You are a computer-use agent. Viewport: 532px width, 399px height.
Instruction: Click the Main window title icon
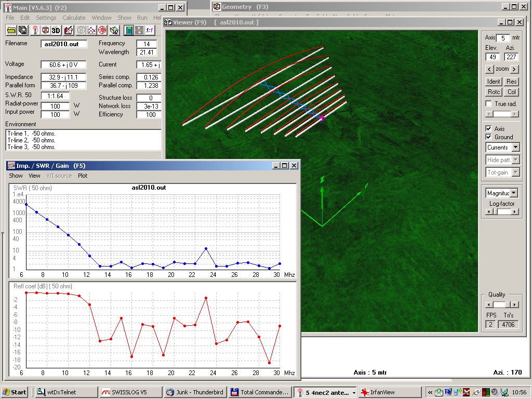coord(8,7)
